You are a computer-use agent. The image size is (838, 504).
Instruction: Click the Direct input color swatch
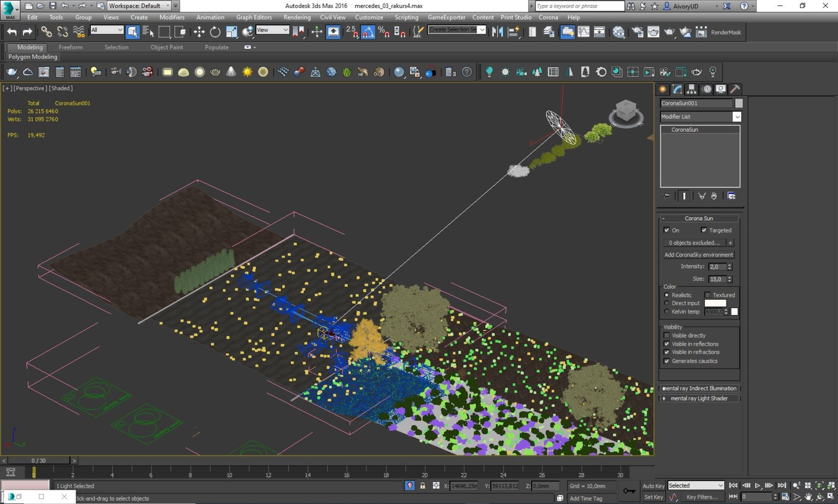pos(715,303)
